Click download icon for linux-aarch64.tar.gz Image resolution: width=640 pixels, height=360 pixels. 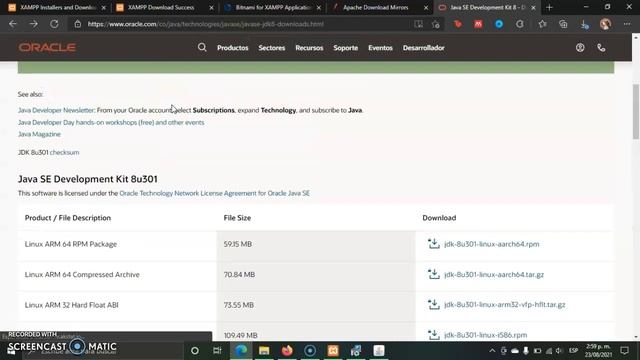[x=433, y=274]
